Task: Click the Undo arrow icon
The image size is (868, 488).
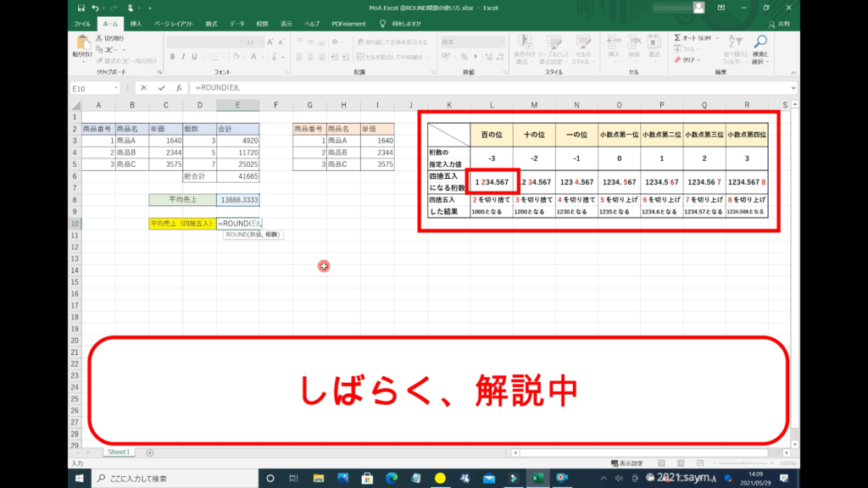Action: tap(95, 8)
